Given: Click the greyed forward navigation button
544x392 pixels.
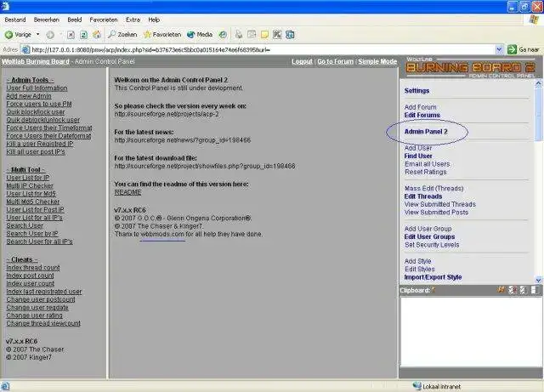Looking at the screenshot, I should tap(50, 34).
